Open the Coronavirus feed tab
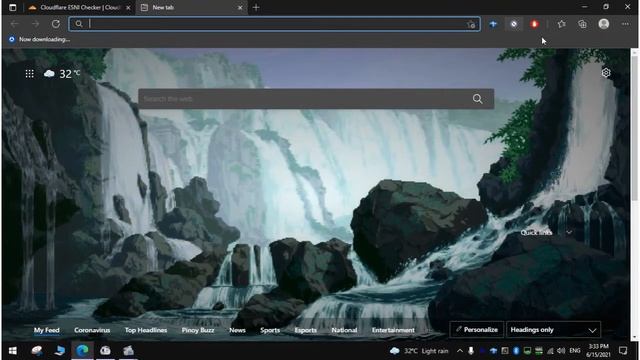 (x=92, y=330)
